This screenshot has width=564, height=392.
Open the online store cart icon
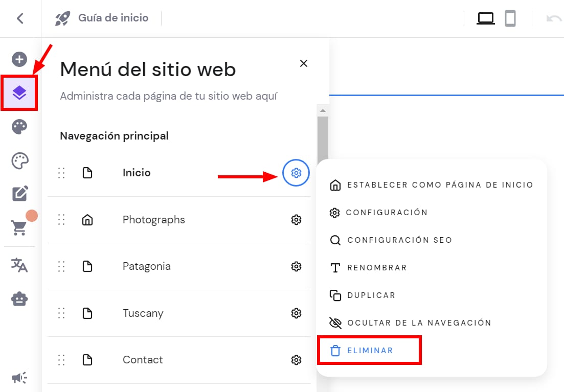coord(19,227)
